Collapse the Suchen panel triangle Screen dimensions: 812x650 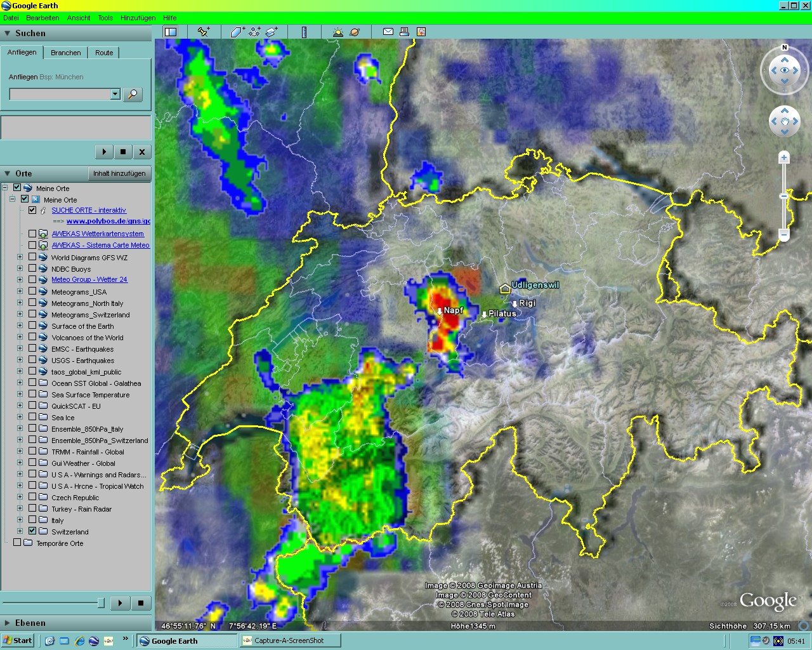pyautogui.click(x=8, y=33)
